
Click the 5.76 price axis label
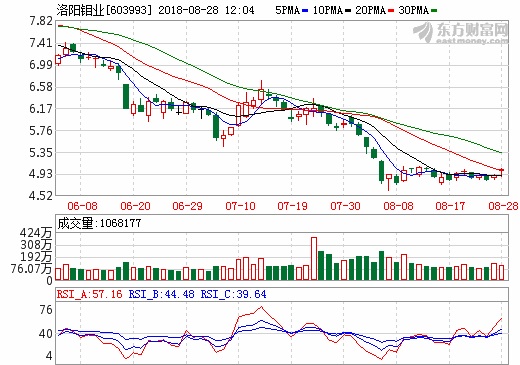click(x=41, y=131)
